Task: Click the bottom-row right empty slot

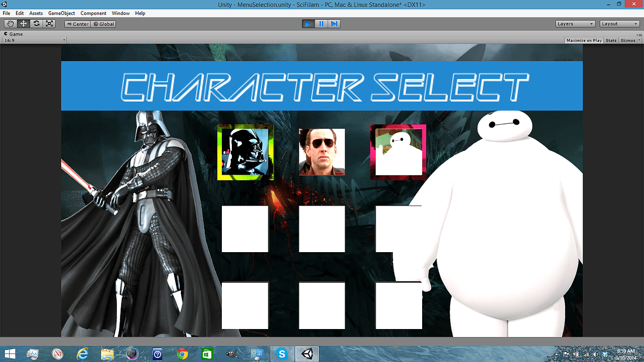Action: click(x=399, y=305)
